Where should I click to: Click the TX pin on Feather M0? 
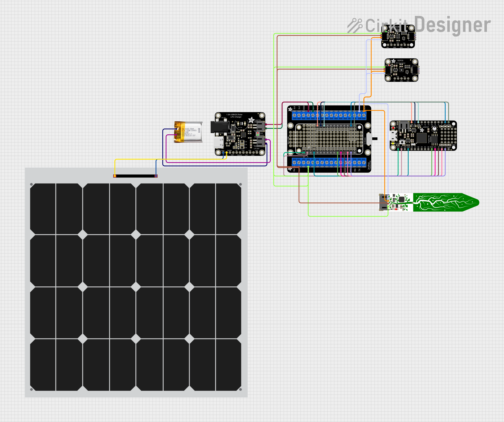(x=445, y=149)
